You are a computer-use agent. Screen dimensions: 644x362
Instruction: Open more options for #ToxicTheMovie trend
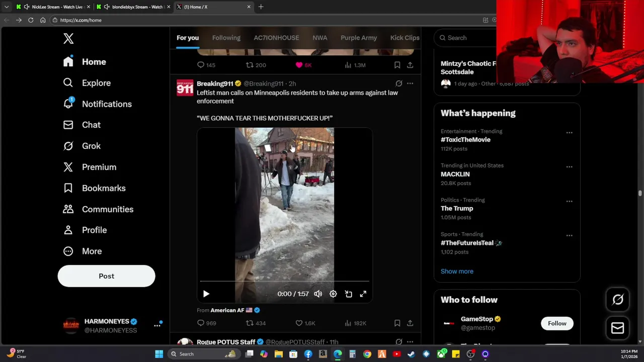pyautogui.click(x=569, y=133)
